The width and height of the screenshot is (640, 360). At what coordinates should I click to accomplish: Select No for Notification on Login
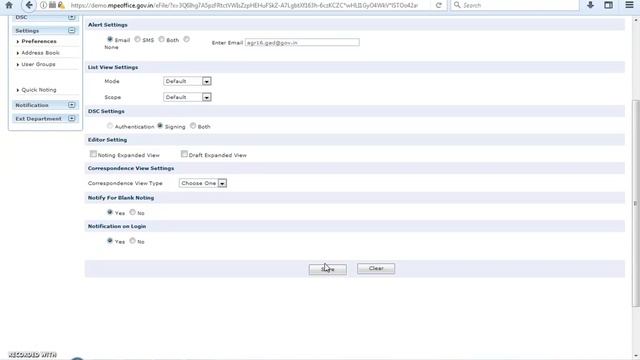133,241
